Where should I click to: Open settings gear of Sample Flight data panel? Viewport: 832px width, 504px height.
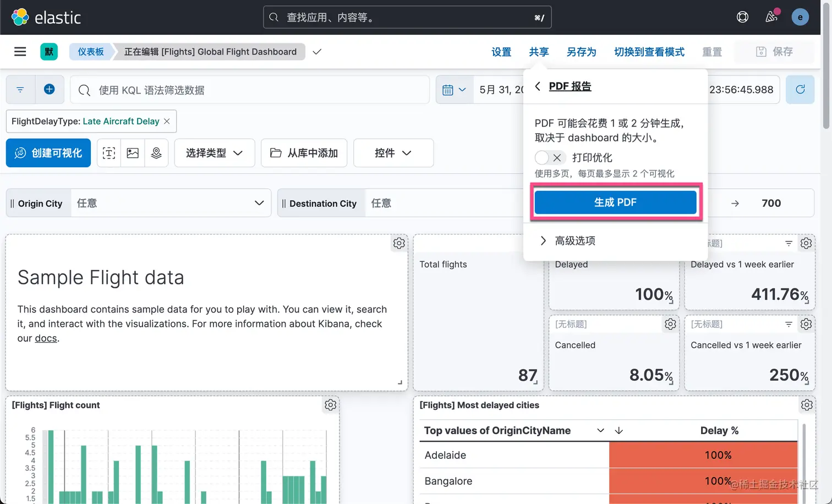[399, 243]
